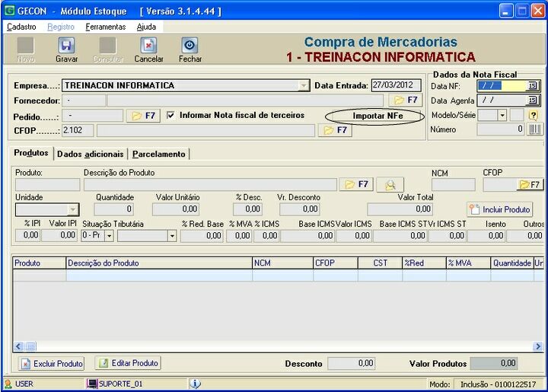Click the disabled Novo toolbar icon

[26, 46]
